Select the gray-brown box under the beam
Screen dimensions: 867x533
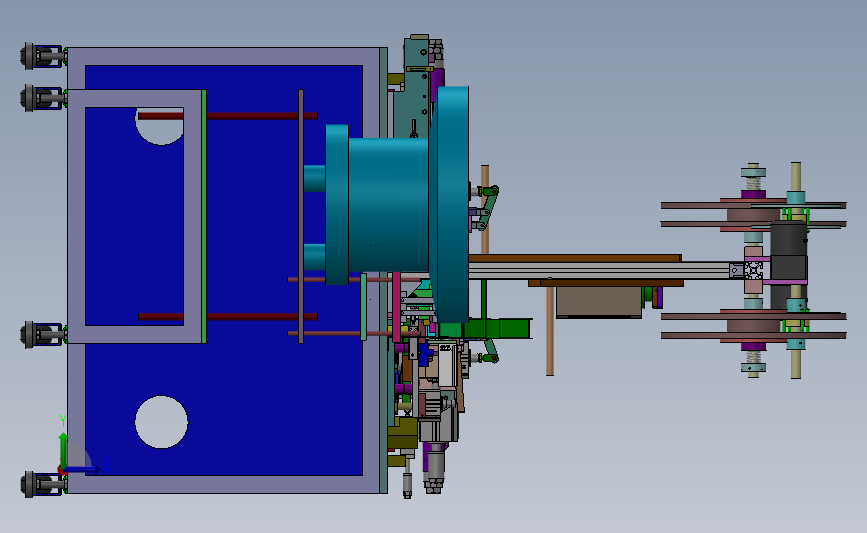pyautogui.click(x=599, y=302)
